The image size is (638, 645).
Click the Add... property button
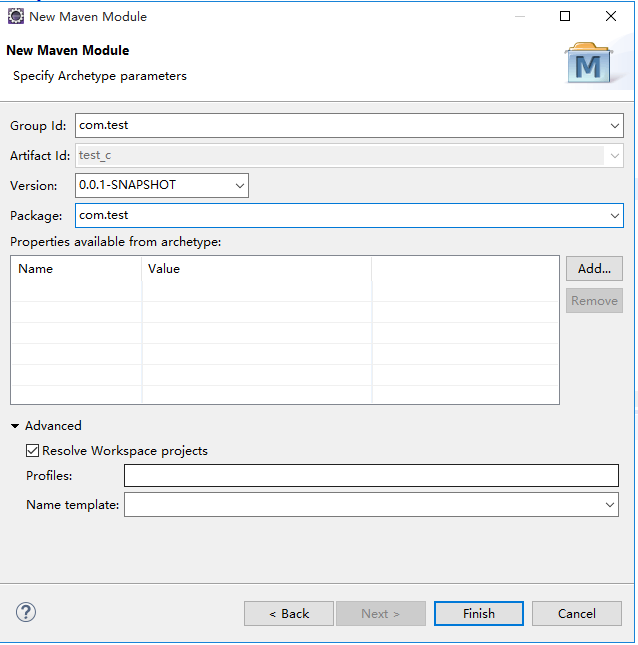point(594,269)
